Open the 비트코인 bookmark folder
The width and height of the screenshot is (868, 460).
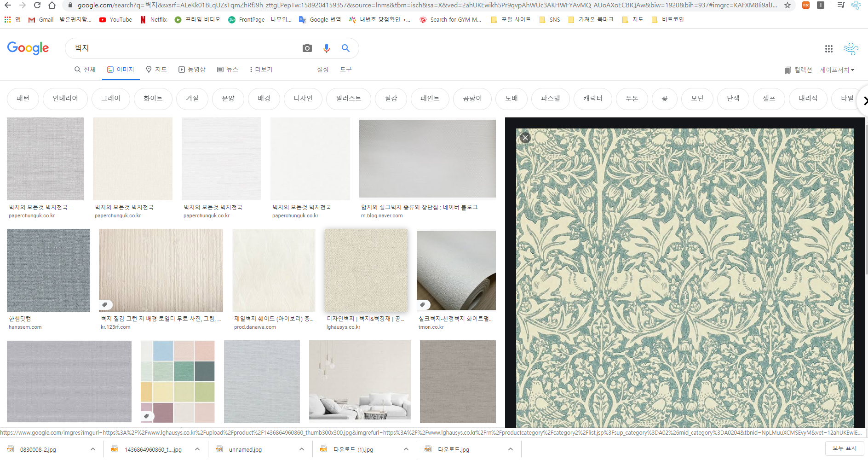pos(667,19)
